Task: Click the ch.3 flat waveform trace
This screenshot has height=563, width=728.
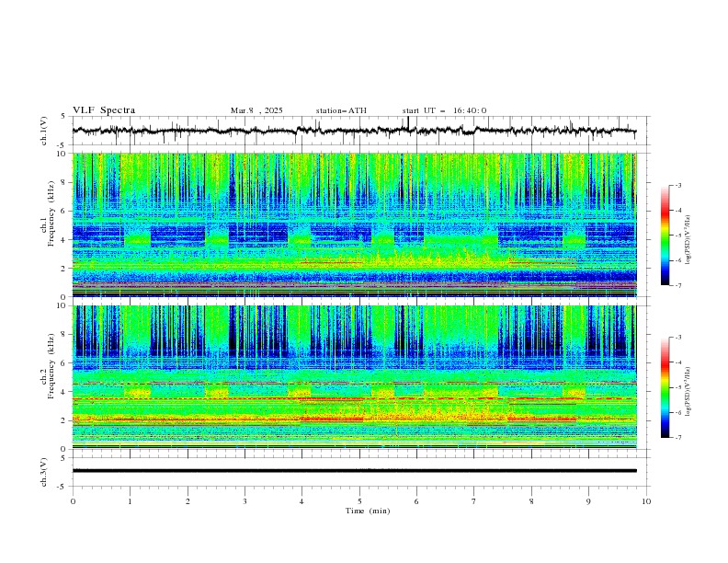Action: (355, 471)
